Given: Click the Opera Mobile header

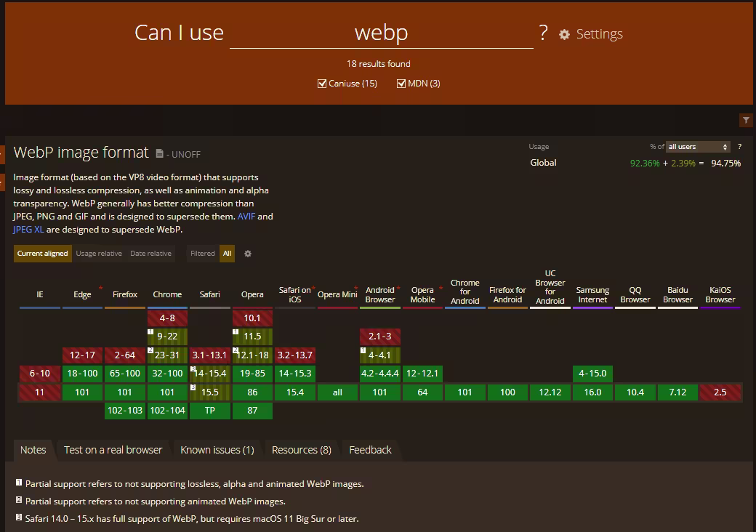Looking at the screenshot, I should (422, 294).
